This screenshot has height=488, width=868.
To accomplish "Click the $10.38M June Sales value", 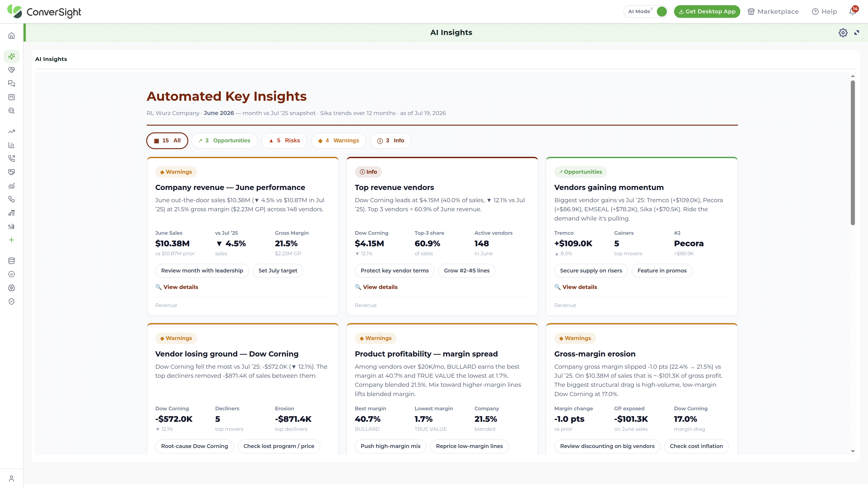I will pos(172,243).
